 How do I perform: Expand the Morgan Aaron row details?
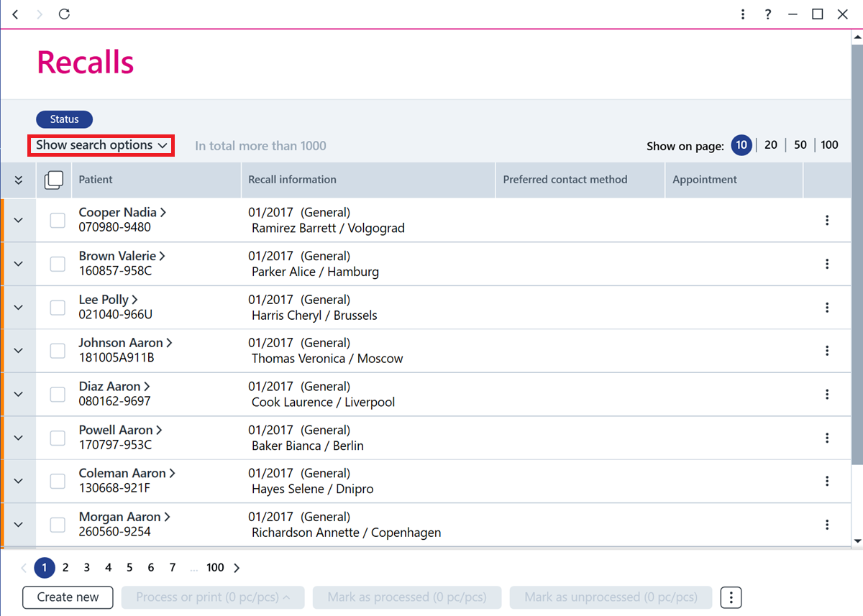point(19,525)
